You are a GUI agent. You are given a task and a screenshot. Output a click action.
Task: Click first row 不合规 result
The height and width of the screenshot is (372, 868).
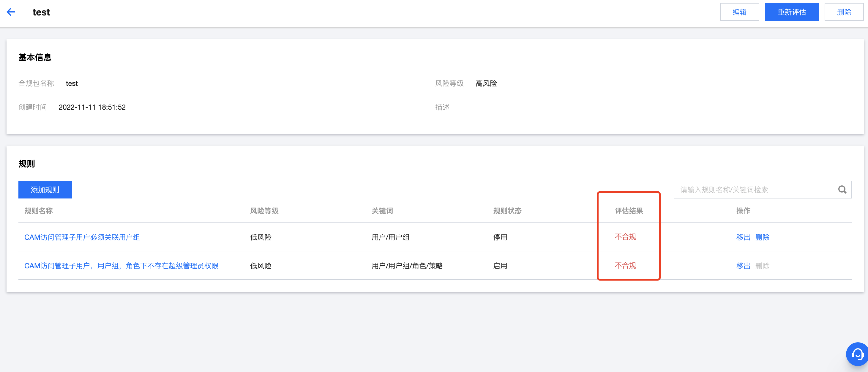coord(625,237)
